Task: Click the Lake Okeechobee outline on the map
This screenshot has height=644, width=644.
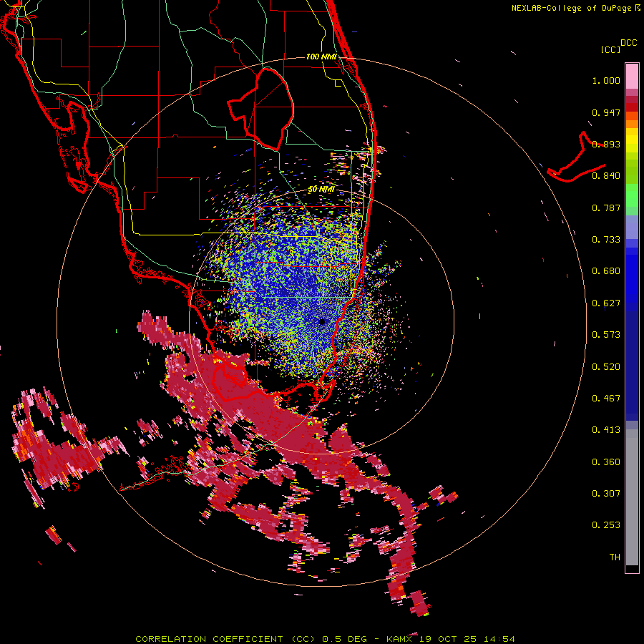Action: (260, 109)
